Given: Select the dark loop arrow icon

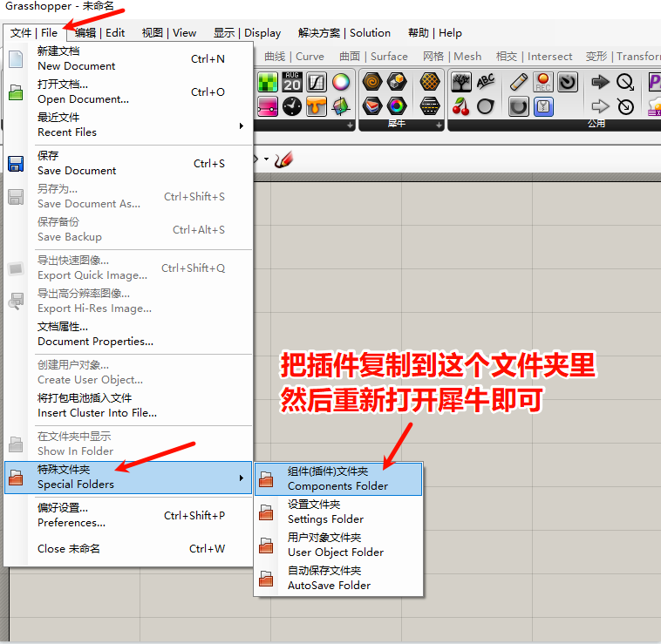Looking at the screenshot, I should coord(519,106).
